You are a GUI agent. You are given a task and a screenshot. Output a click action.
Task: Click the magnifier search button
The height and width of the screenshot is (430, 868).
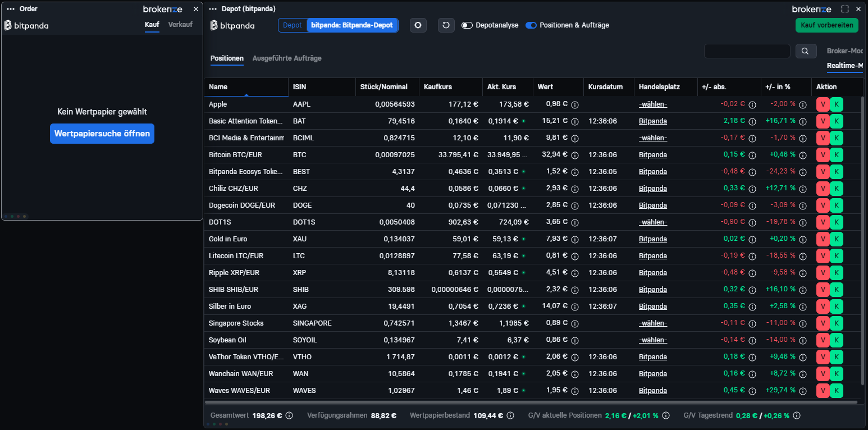click(806, 51)
